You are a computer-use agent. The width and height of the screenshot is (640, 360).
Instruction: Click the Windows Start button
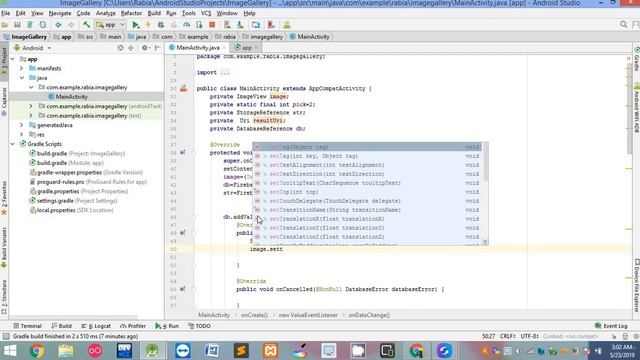tap(10, 351)
